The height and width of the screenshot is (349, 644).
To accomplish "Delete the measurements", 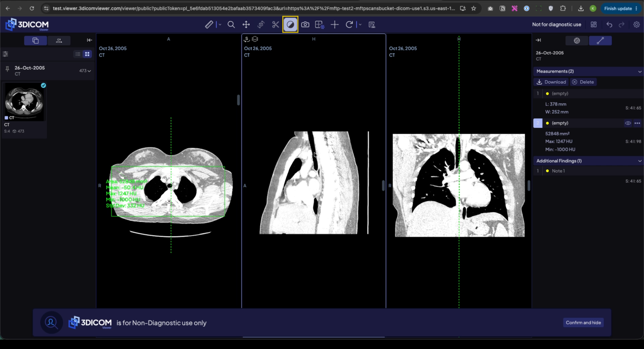I will click(x=583, y=82).
